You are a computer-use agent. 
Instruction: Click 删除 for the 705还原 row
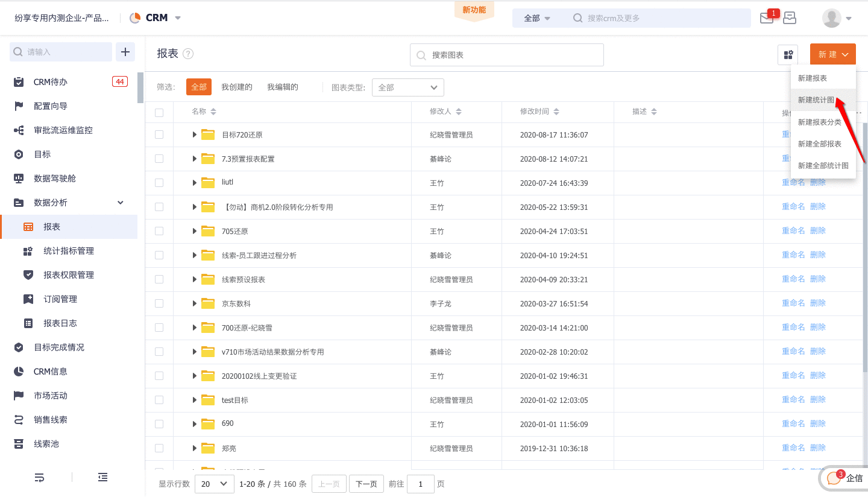818,230
